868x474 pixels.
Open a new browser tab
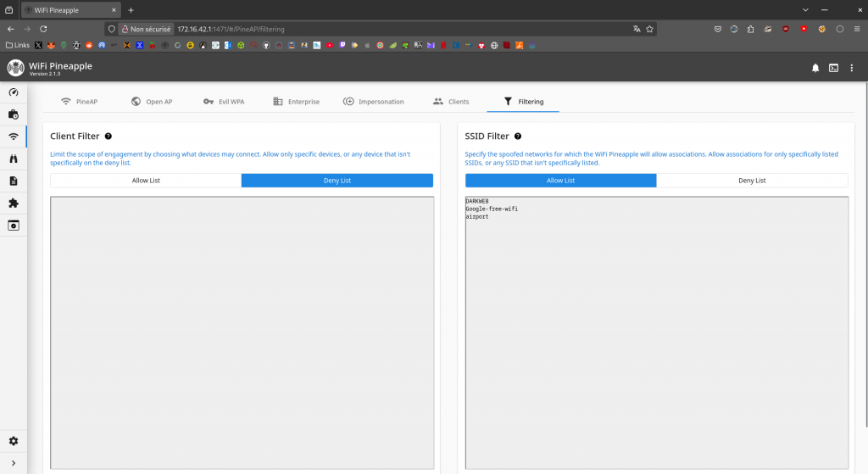(x=131, y=10)
